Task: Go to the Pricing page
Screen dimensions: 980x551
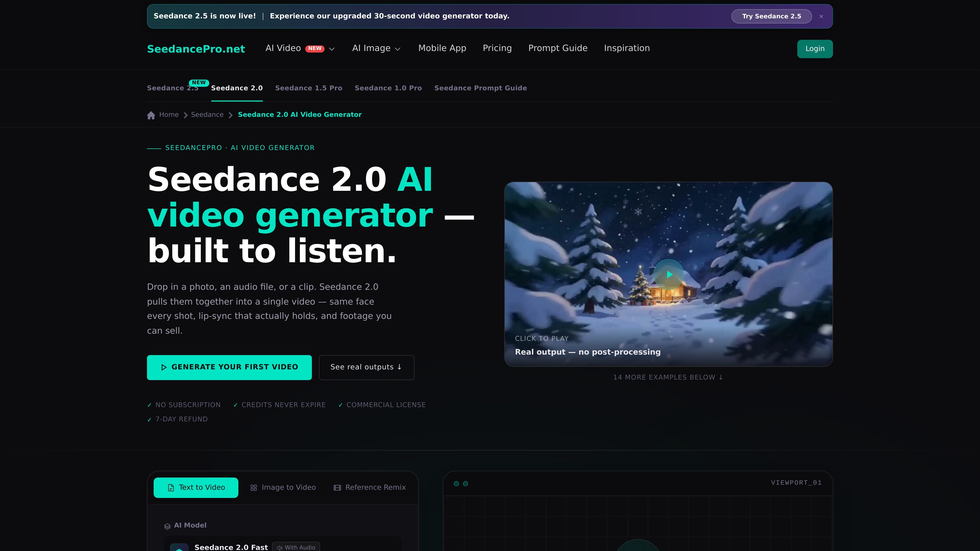Action: click(497, 48)
